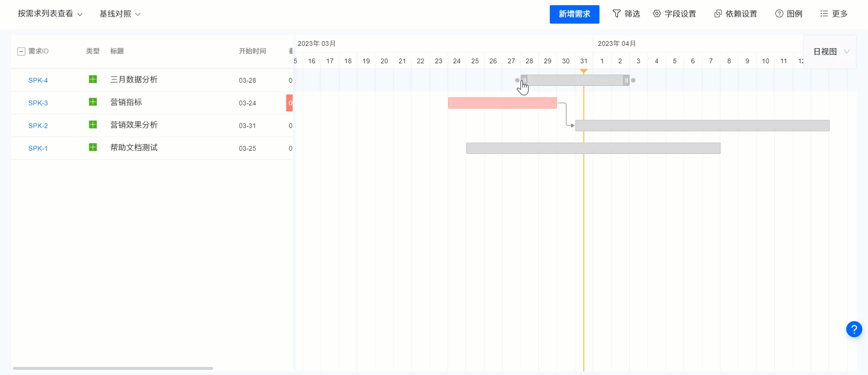
Task: Open field settings gear icon
Action: 657,14
